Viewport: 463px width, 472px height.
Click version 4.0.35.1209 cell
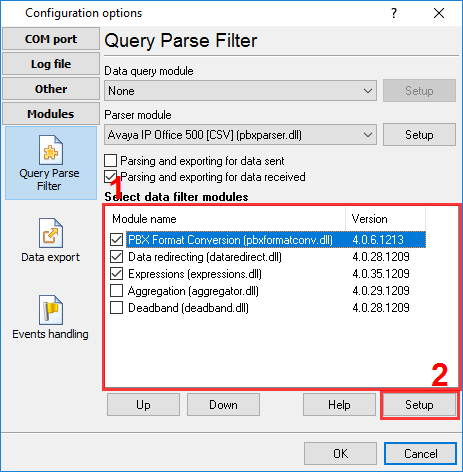(381, 274)
